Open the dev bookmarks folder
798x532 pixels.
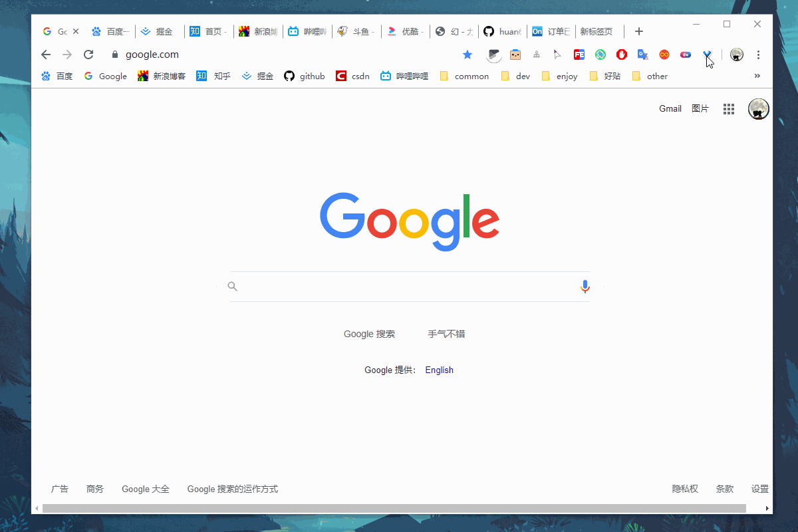click(x=516, y=76)
